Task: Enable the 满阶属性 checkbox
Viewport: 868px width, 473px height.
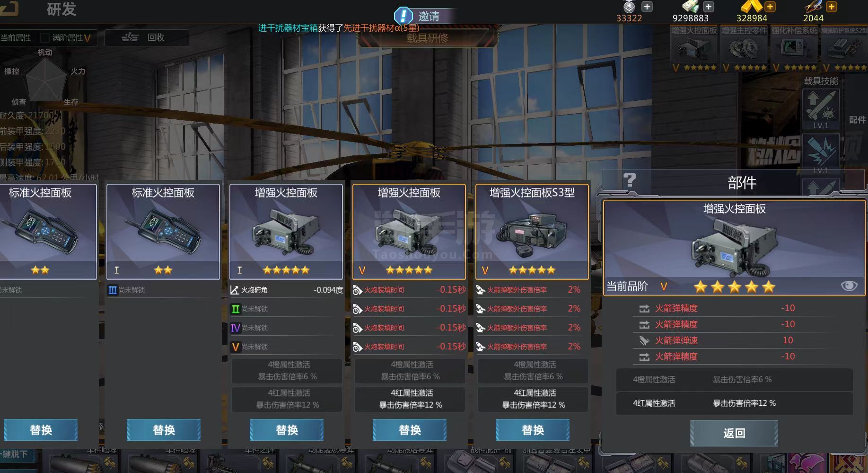Action: [45, 37]
